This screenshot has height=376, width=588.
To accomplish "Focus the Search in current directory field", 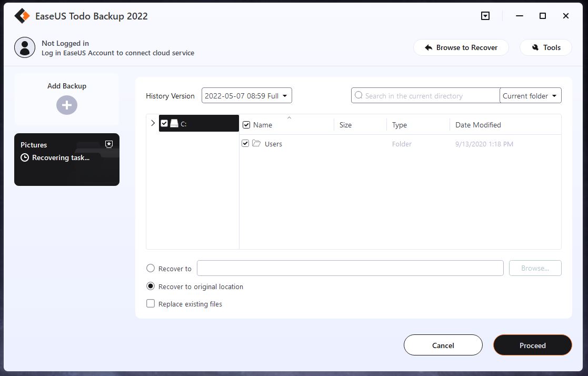I will [x=426, y=96].
